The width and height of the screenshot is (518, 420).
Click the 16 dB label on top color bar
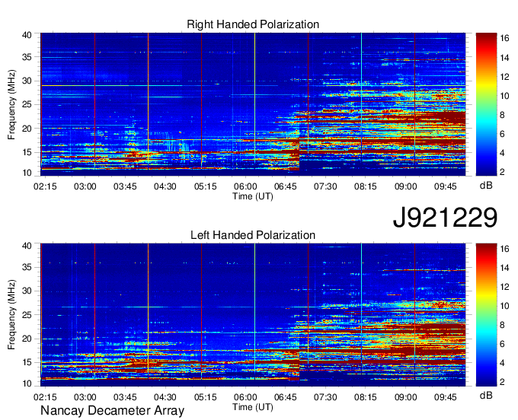[x=504, y=39]
